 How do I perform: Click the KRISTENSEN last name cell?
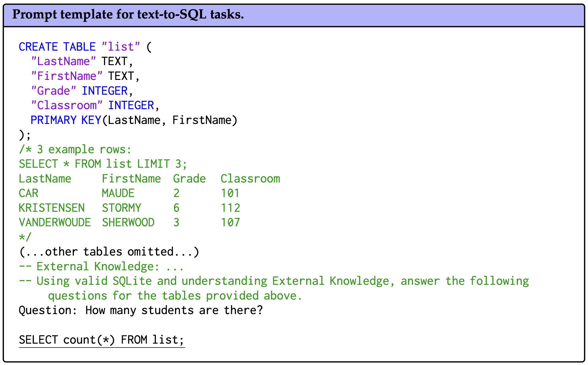[x=52, y=208]
